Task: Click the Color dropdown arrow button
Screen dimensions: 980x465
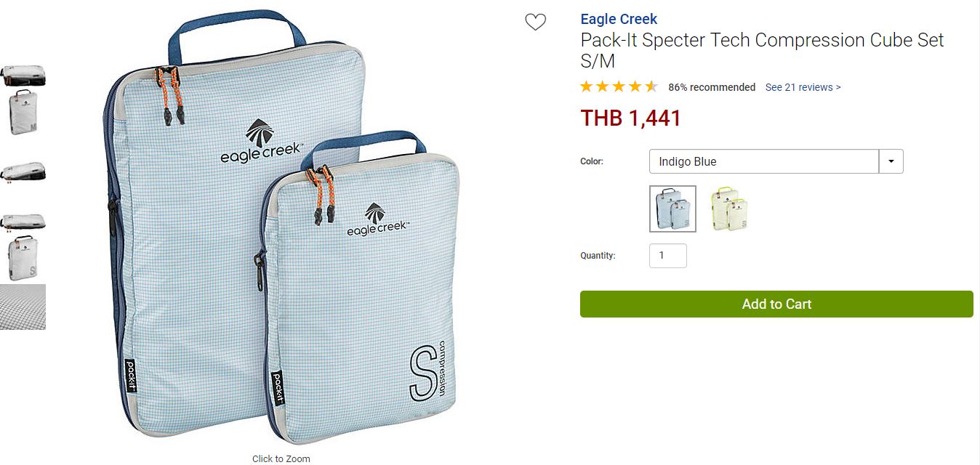Action: 891,161
